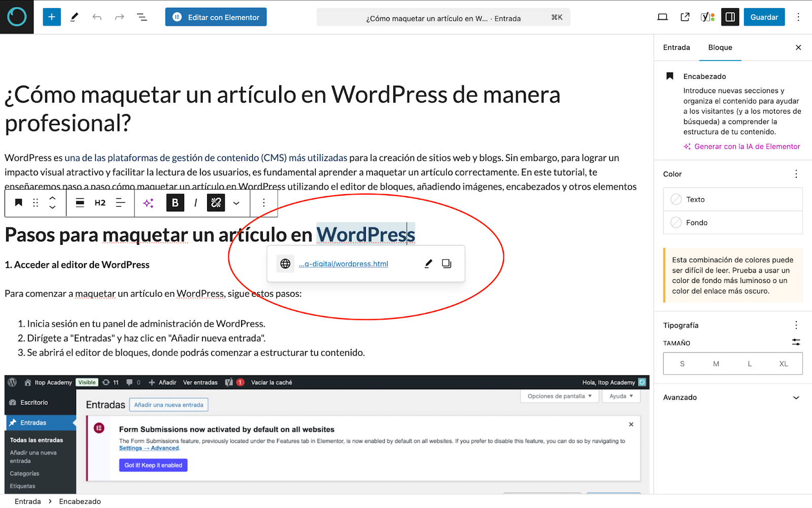The width and height of the screenshot is (812, 508).
Task: Open the Fondo color swatch
Action: [733, 223]
